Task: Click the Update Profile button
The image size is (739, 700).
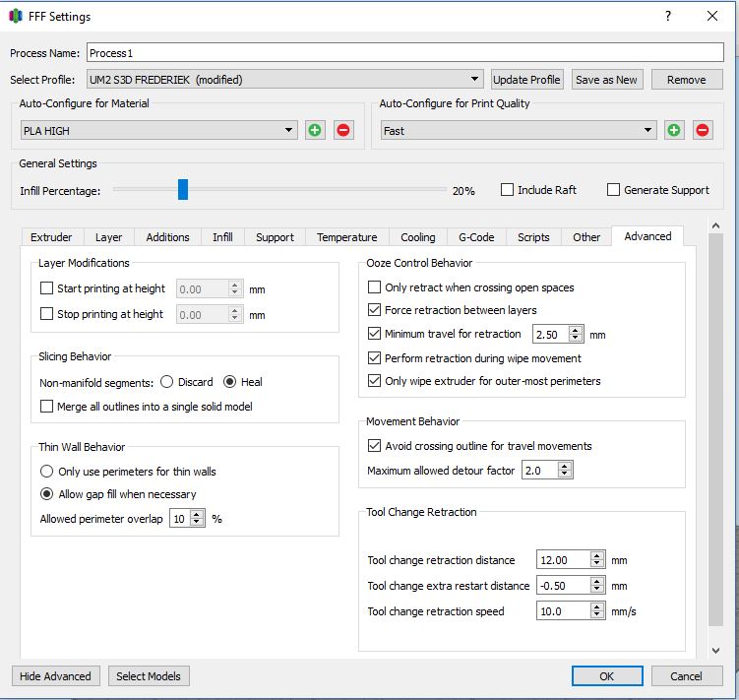Action: (526, 80)
